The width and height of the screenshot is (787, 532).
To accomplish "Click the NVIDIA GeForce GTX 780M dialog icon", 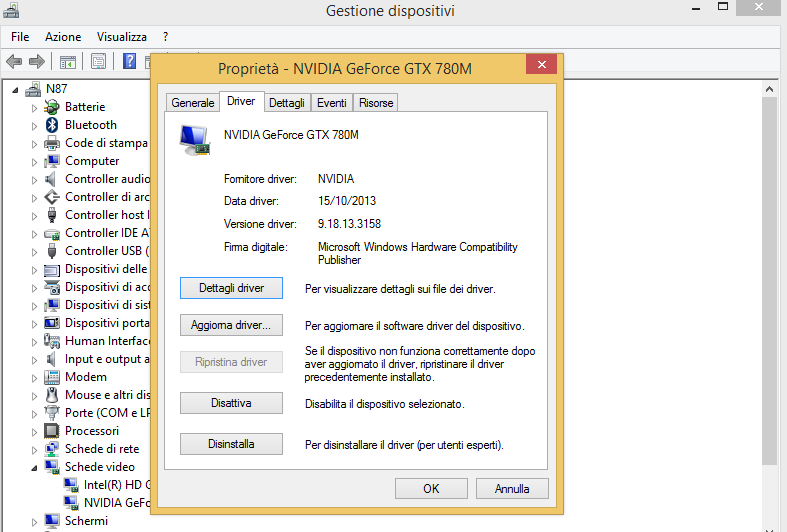I will click(x=195, y=140).
